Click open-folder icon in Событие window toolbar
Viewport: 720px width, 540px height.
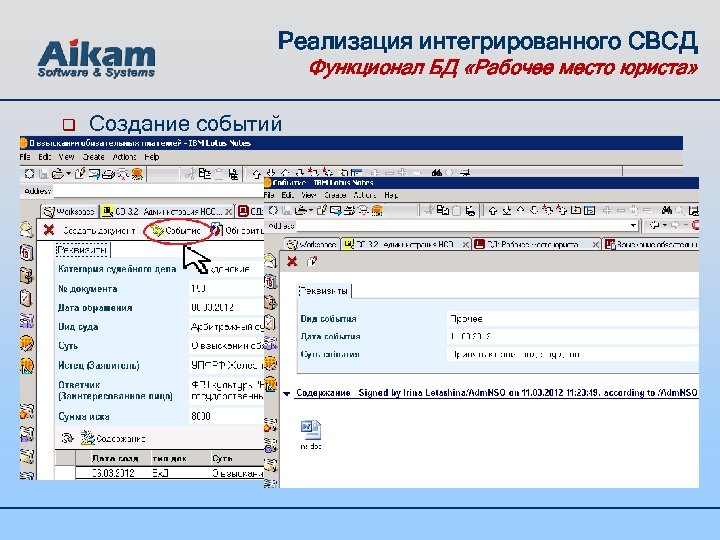301,210
